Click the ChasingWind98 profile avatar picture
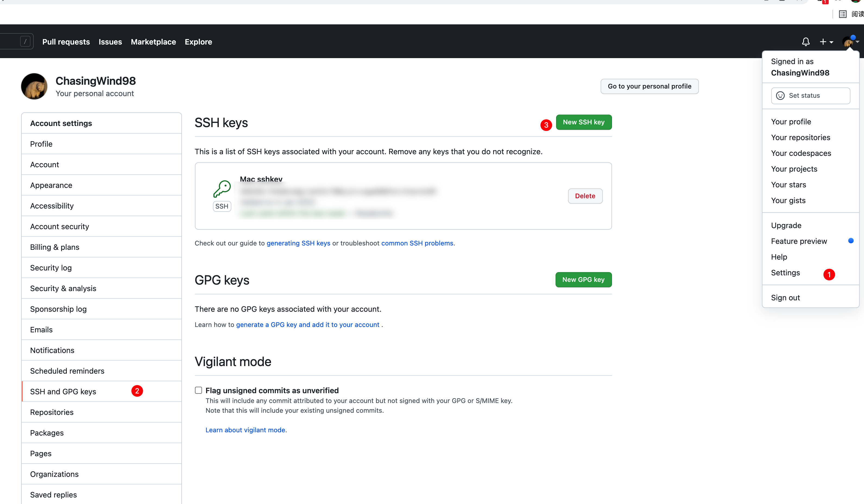The width and height of the screenshot is (864, 504). [x=34, y=86]
